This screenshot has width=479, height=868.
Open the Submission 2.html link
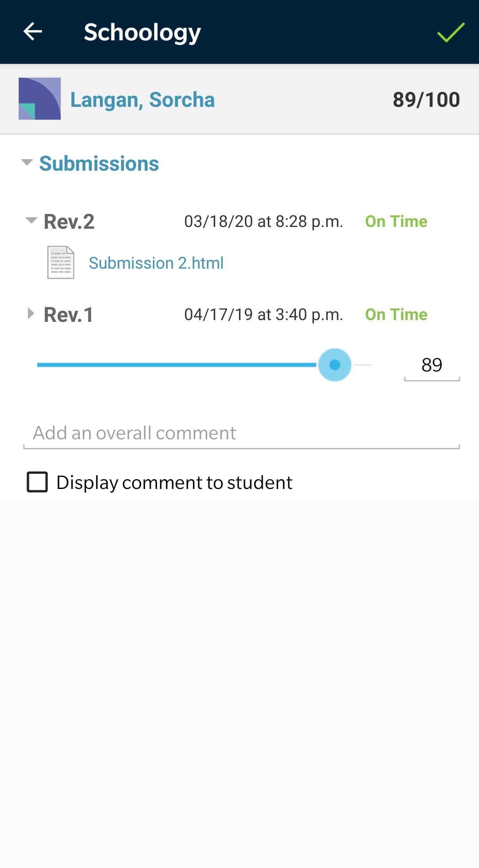pyautogui.click(x=156, y=263)
